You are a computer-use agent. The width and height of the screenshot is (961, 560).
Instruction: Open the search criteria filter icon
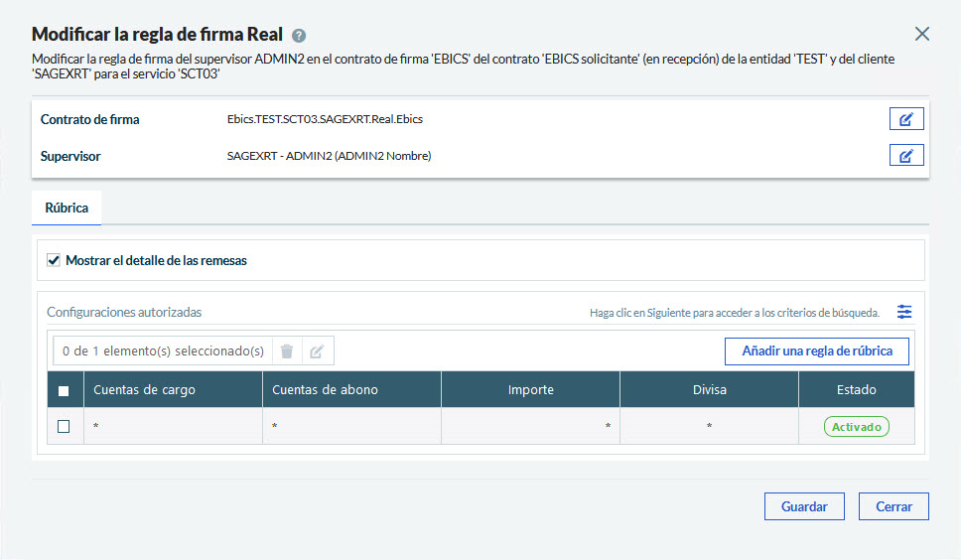pos(903,312)
